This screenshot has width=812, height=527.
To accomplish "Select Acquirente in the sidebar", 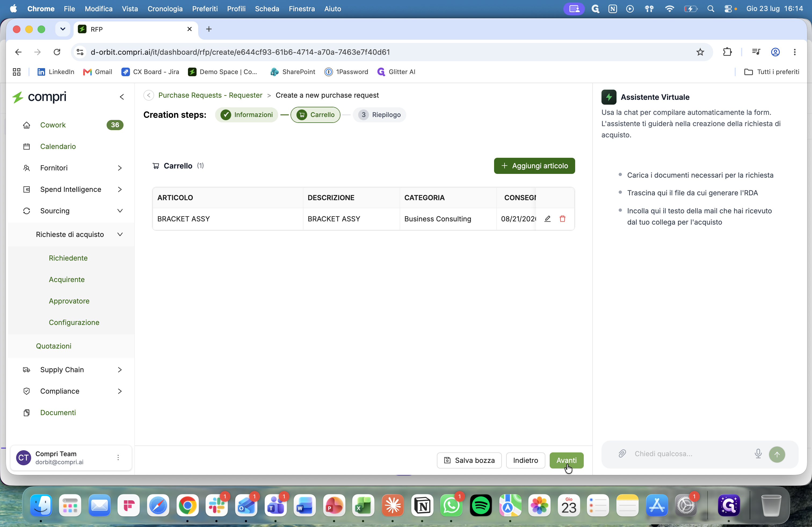I will pyautogui.click(x=67, y=280).
